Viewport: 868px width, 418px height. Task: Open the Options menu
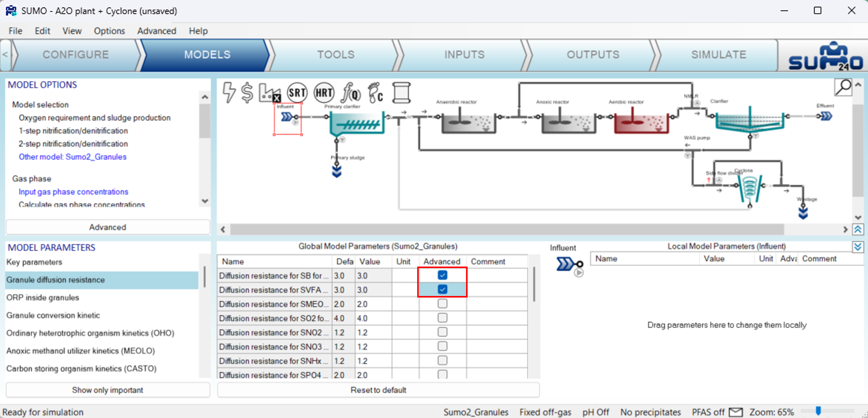[109, 31]
